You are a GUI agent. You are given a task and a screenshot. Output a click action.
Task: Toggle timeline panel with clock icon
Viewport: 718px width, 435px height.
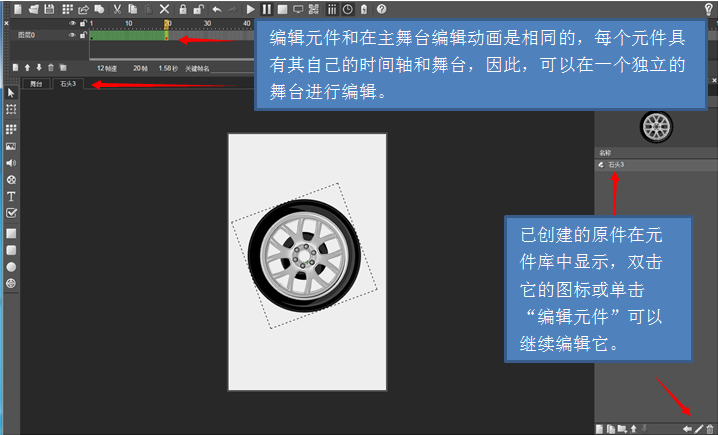(348, 9)
